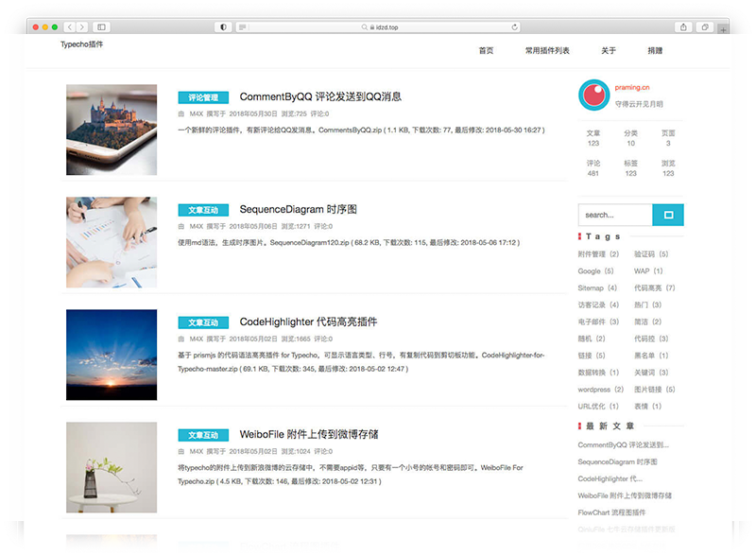Screen dimensions: 756x556
Task: Click the reload page icon
Action: 514,27
